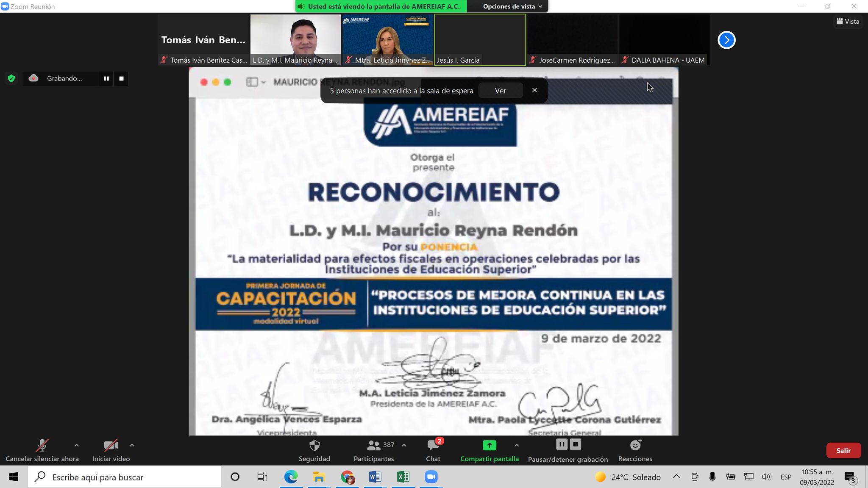Dismiss the waiting room notification
This screenshot has width=868, height=488.
point(534,90)
